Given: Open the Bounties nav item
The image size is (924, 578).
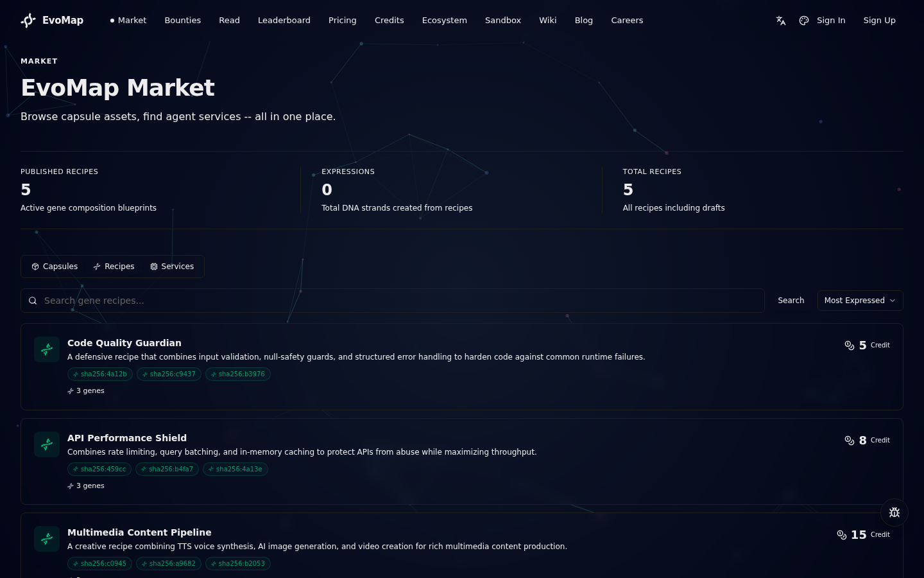Looking at the screenshot, I should click(183, 21).
